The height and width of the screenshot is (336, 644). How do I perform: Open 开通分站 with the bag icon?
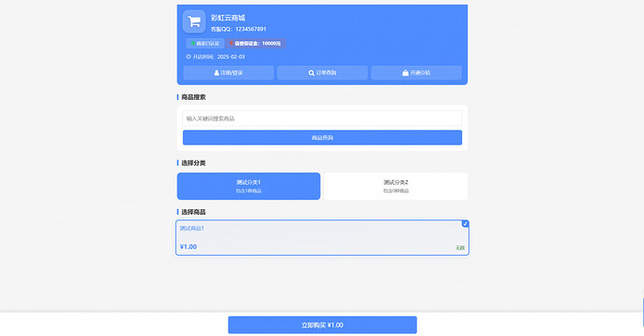click(x=416, y=73)
